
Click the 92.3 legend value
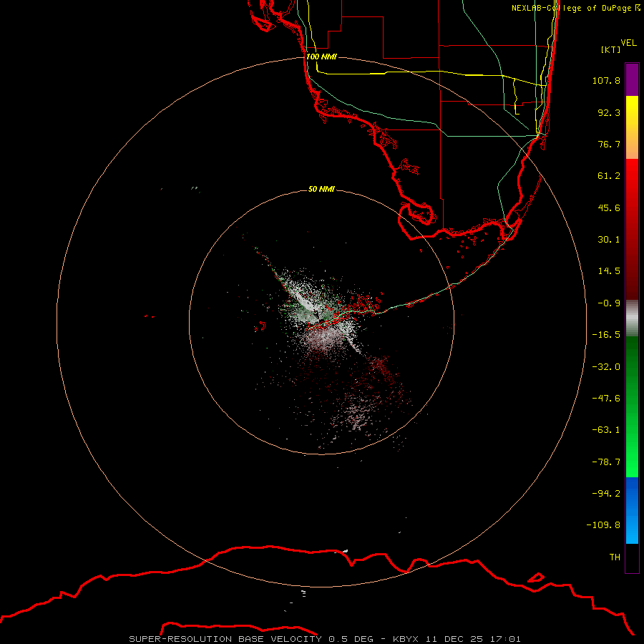609,112
